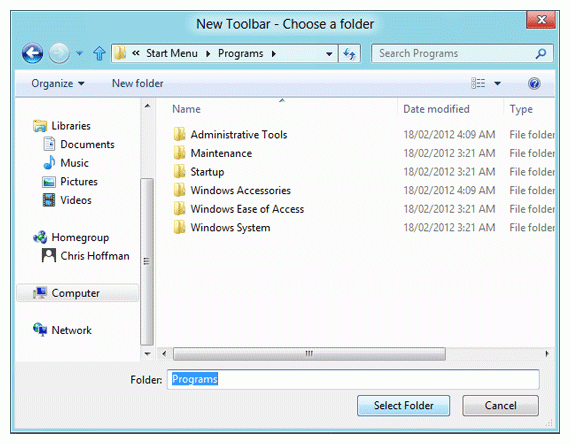570x444 pixels.
Task: Confirm with Select Folder button
Action: coord(404,405)
